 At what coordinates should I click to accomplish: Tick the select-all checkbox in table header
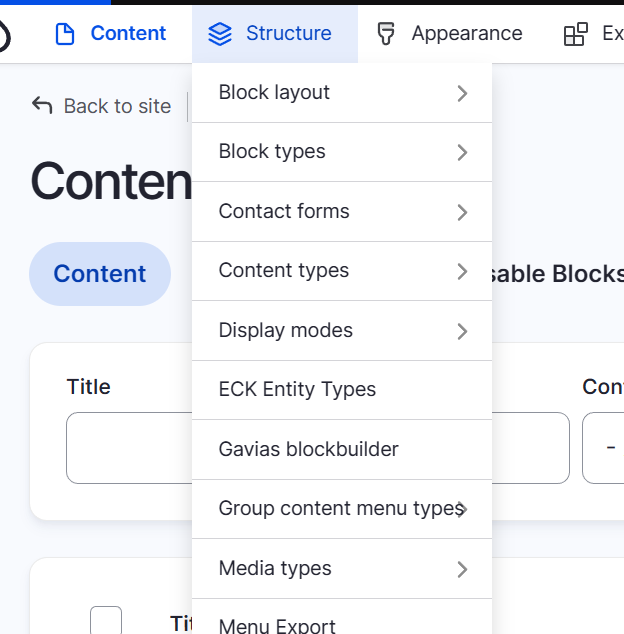tap(106, 621)
